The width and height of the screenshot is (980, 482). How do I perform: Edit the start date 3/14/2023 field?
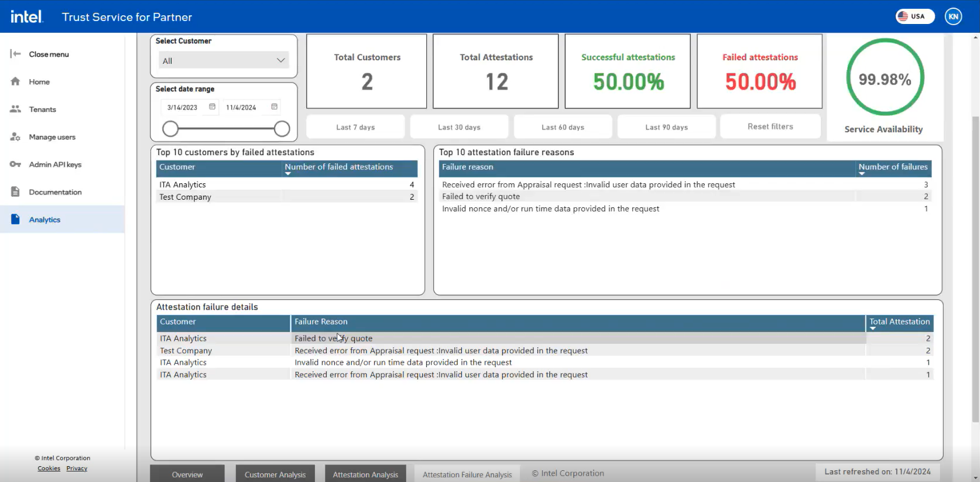click(182, 107)
